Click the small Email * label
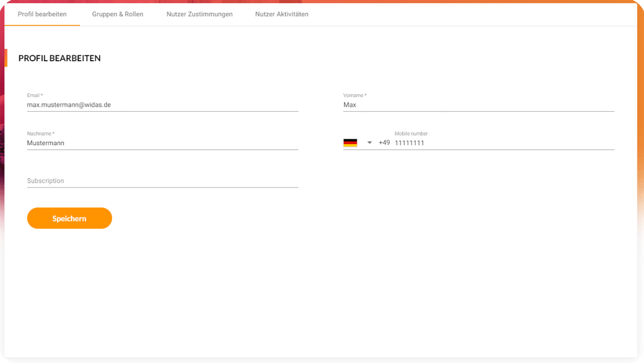Viewport: 644px width, 363px height. point(35,95)
